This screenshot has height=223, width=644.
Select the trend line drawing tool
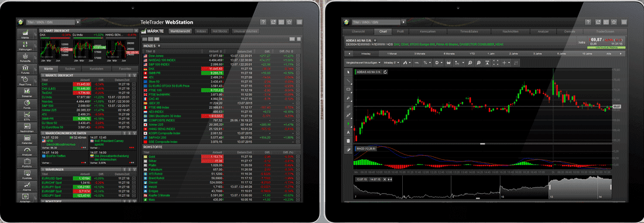(x=348, y=81)
